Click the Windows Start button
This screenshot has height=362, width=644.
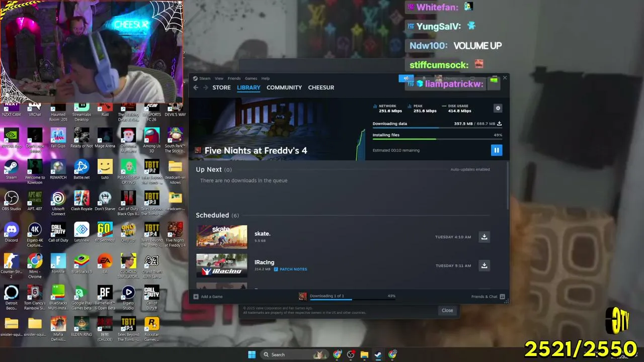[252, 354]
